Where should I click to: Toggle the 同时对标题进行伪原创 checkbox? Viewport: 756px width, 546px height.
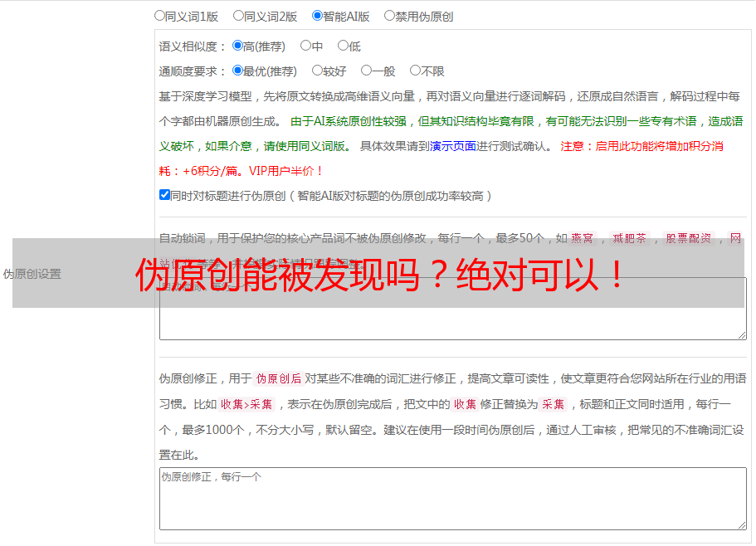tap(164, 195)
